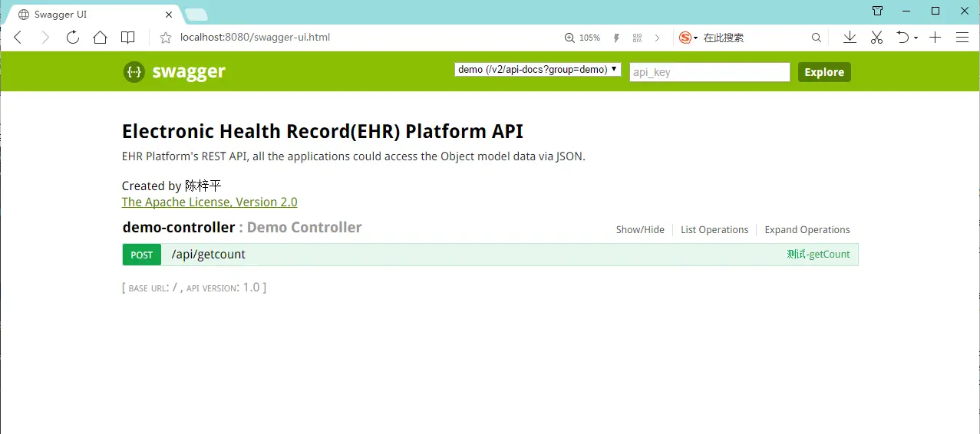980x434 pixels.
Task: Open the QR code icon
Action: point(637,38)
